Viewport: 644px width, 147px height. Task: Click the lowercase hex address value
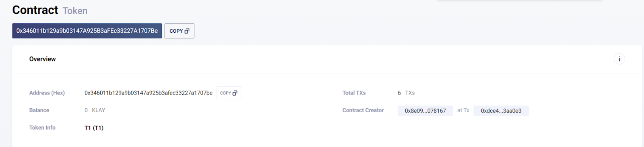pos(148,93)
